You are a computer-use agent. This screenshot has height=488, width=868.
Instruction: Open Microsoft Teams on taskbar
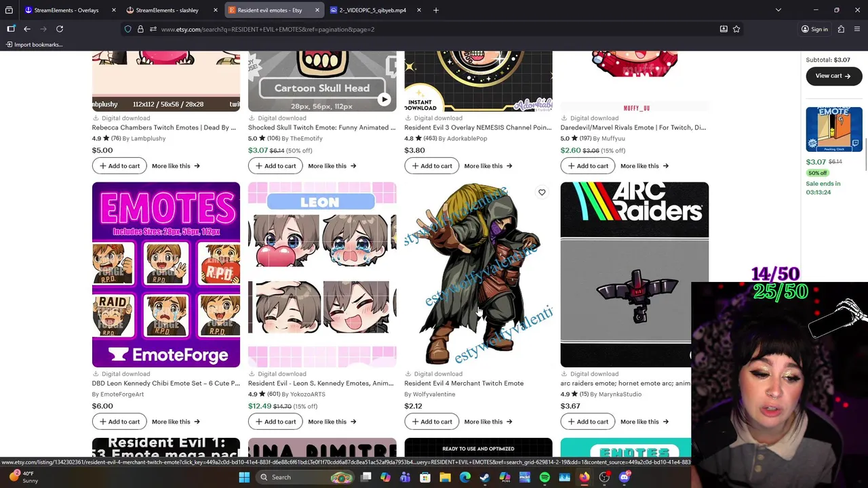click(405, 477)
